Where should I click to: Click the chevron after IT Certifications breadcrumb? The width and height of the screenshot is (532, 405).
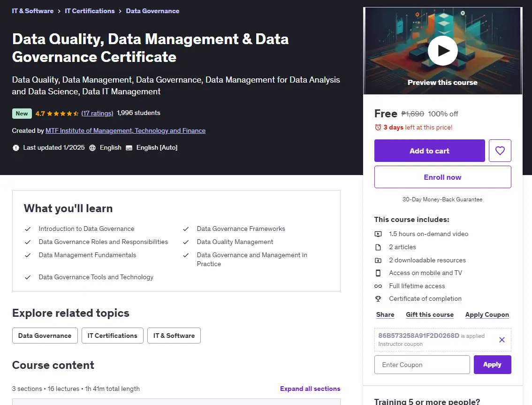pyautogui.click(x=120, y=11)
